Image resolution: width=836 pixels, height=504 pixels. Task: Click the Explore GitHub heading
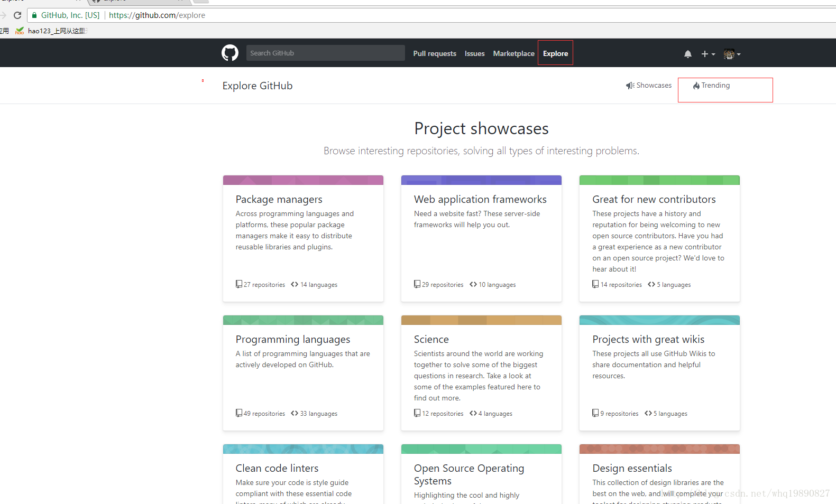pos(258,86)
